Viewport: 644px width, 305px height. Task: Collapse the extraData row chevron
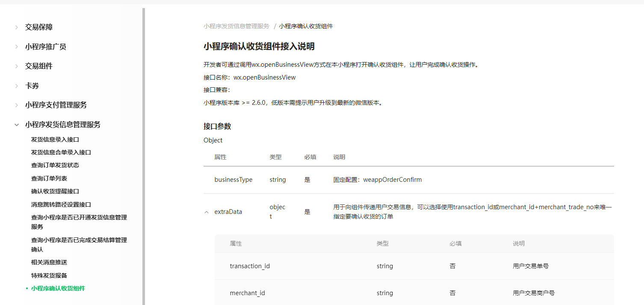pyautogui.click(x=207, y=212)
